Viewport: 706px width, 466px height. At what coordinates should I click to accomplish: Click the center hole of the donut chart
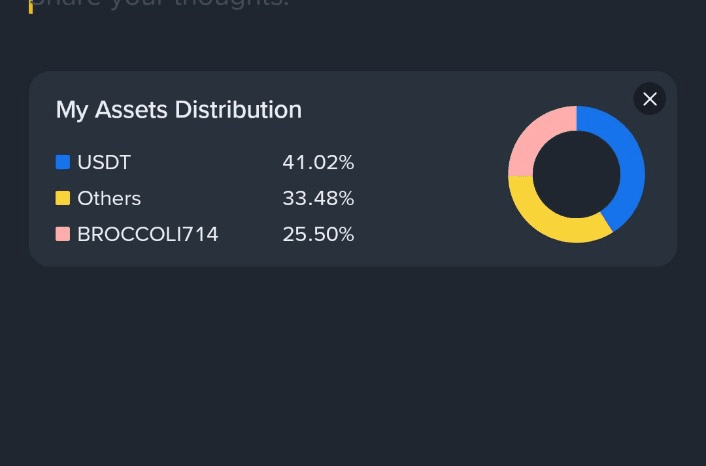coord(577,175)
